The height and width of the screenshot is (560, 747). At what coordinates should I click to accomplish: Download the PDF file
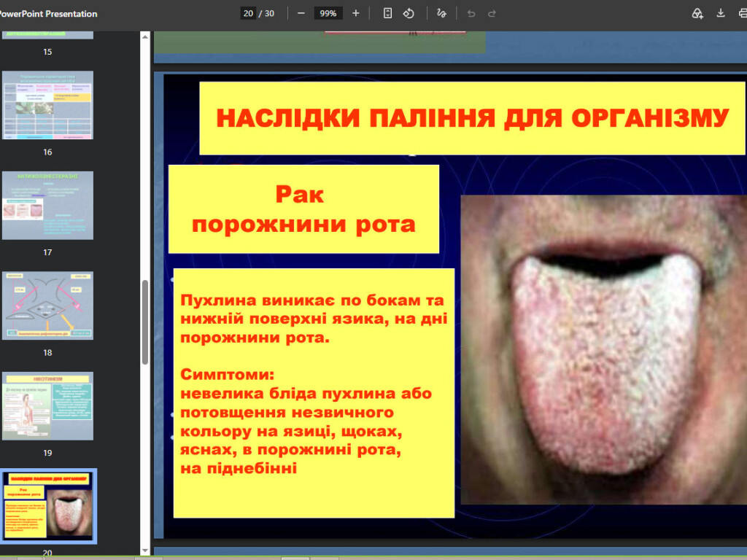[721, 13]
